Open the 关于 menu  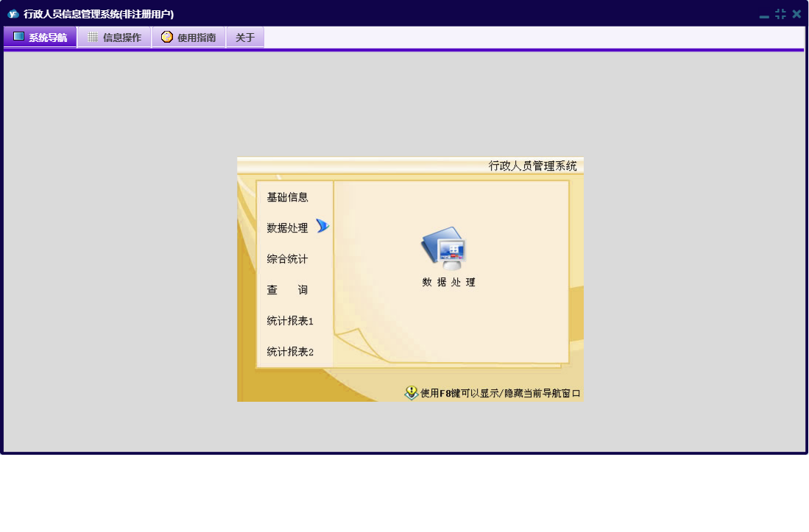245,37
